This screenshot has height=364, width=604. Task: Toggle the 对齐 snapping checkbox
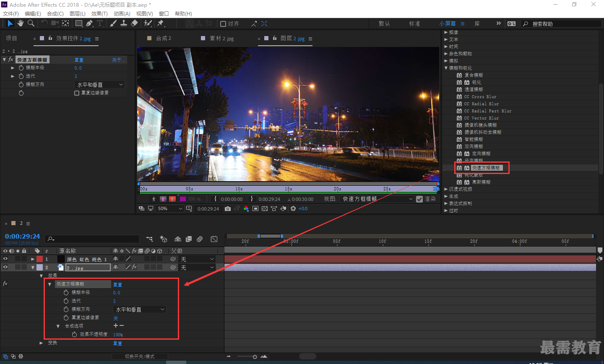pyautogui.click(x=223, y=24)
